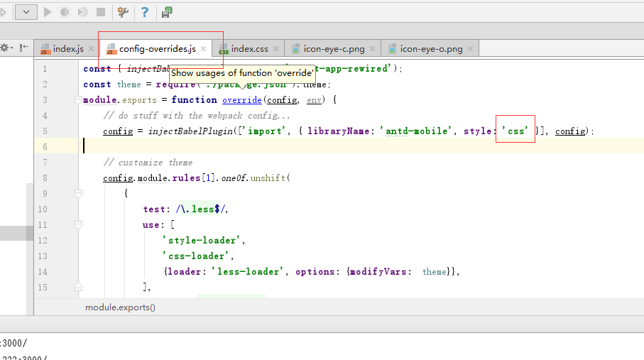
Task: Click injectBabelPlugin call on line 5
Action: (x=190, y=131)
